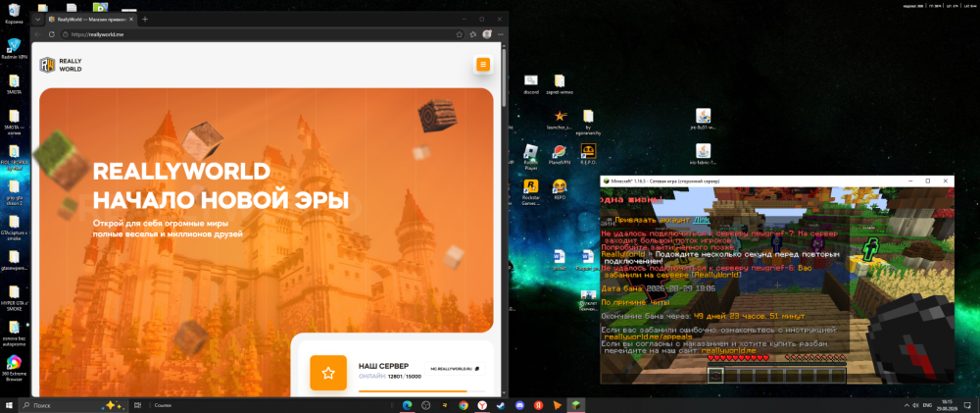Open new tab with plus button

(x=145, y=20)
